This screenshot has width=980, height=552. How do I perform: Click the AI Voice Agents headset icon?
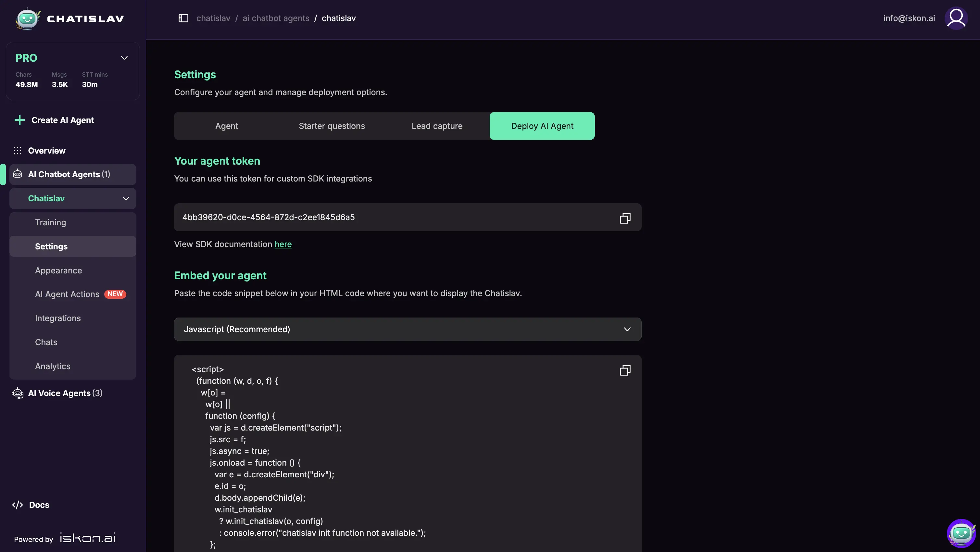(18, 393)
